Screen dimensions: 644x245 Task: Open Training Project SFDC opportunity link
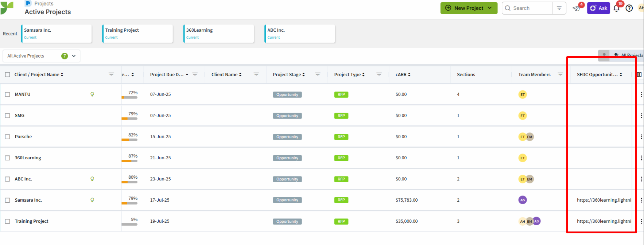[x=604, y=221]
